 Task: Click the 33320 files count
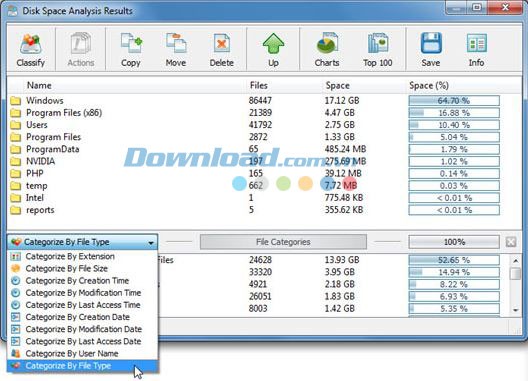[260, 272]
